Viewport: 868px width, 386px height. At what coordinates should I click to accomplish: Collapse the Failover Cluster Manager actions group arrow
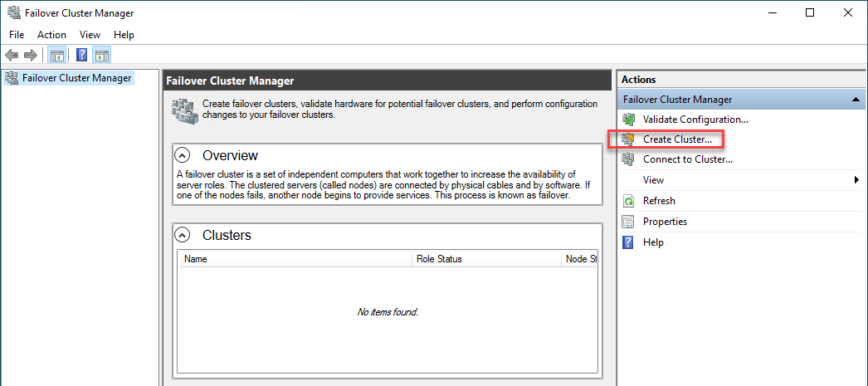pos(856,100)
